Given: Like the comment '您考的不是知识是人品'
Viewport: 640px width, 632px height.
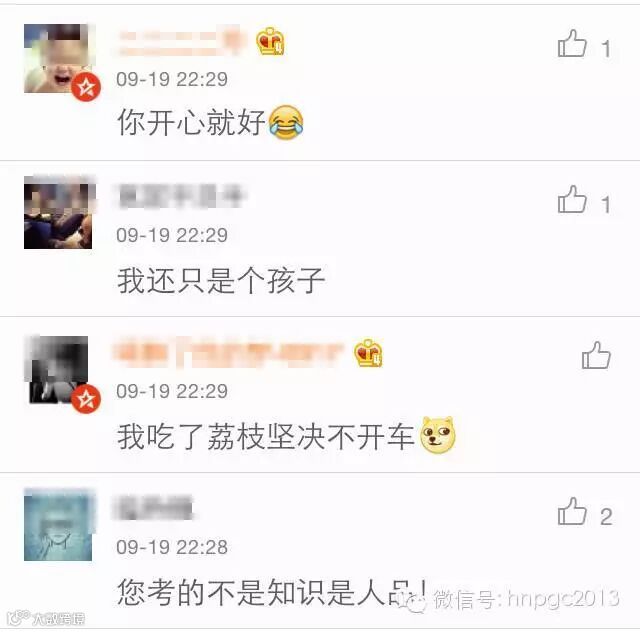Looking at the screenshot, I should [572, 511].
